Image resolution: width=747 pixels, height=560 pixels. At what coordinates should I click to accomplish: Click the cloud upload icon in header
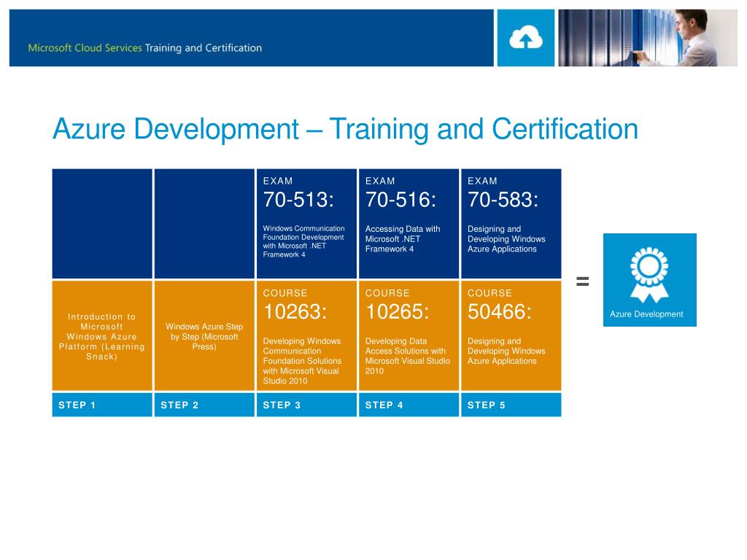pyautogui.click(x=525, y=38)
